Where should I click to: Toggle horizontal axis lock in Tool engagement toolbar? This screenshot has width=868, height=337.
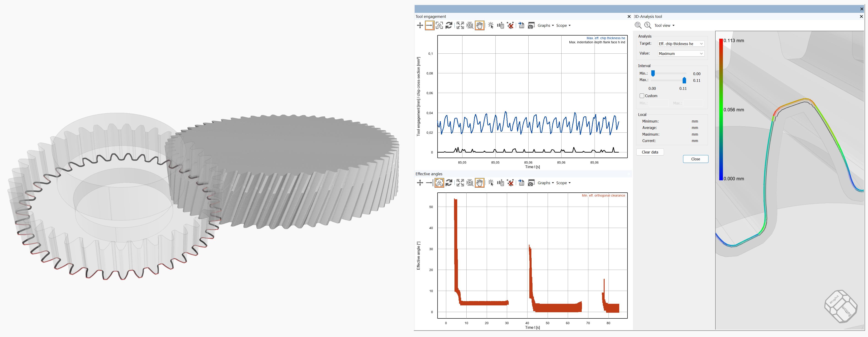(429, 26)
